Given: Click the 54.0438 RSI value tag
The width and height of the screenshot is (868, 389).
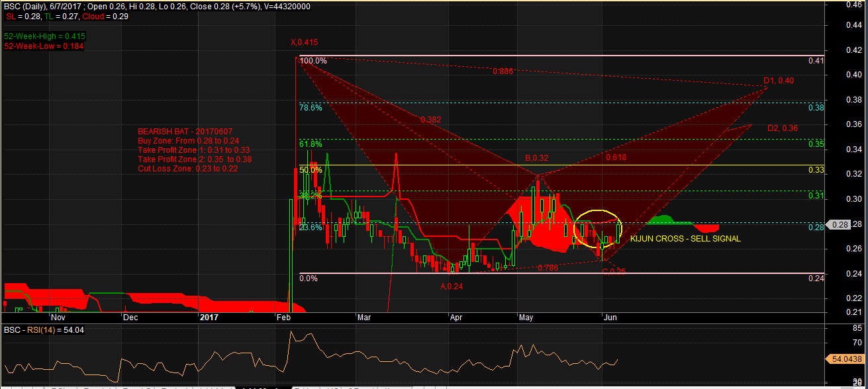Looking at the screenshot, I should click(846, 359).
